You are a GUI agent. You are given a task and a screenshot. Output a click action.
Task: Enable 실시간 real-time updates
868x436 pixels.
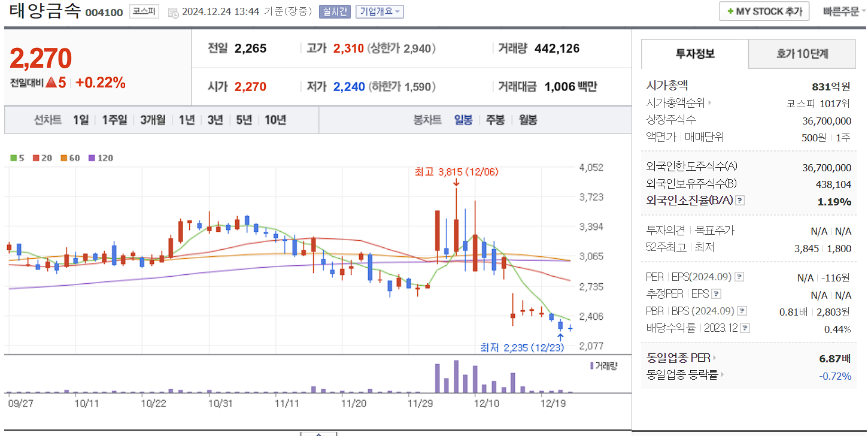[x=335, y=11]
